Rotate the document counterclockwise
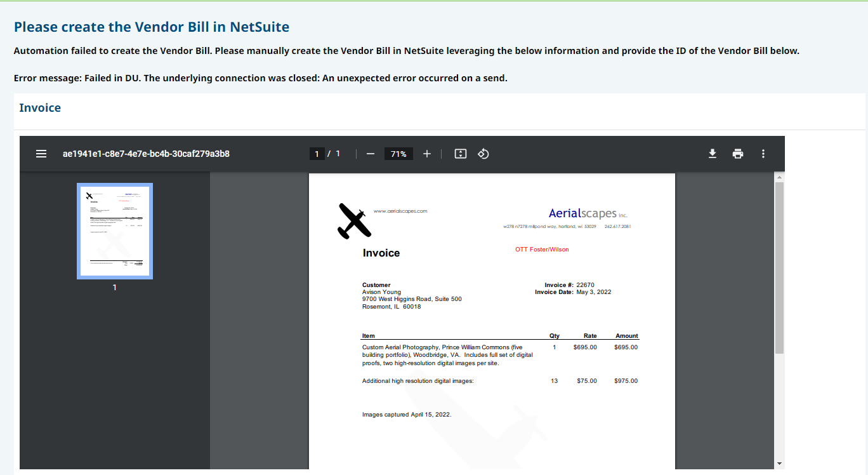 coord(483,154)
